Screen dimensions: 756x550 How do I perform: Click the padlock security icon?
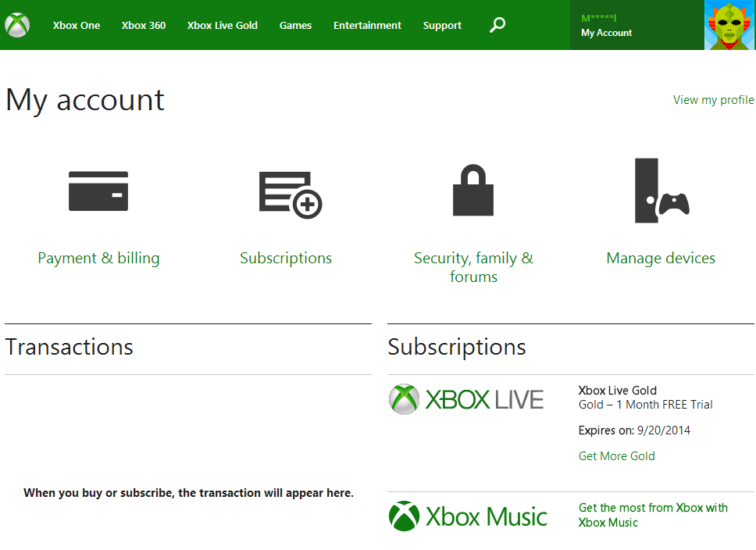pos(473,190)
